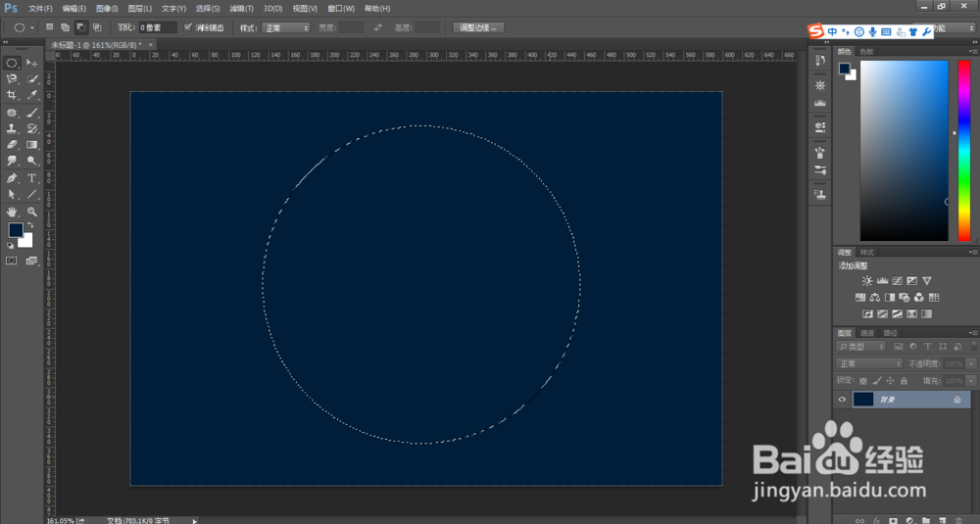
Task: Swap foreground and background colors
Action: (30, 225)
